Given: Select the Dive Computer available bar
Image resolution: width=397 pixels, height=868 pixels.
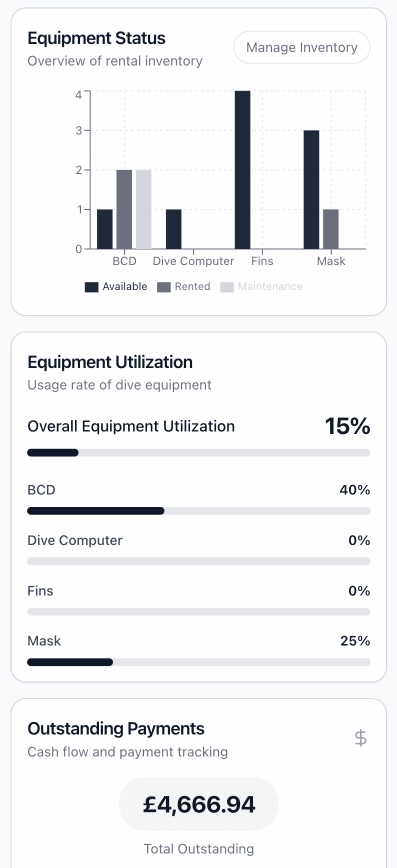Looking at the screenshot, I should [173, 228].
